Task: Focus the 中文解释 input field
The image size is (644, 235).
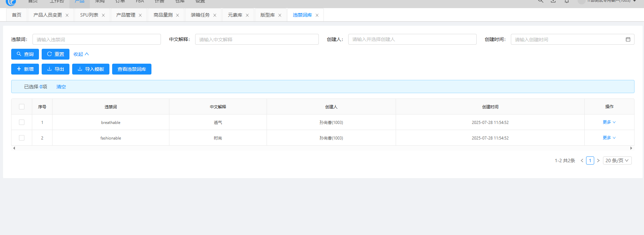Action: pyautogui.click(x=257, y=39)
